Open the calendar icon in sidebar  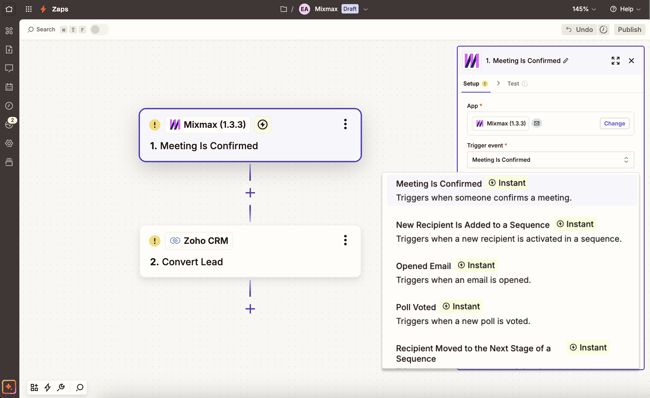tap(9, 87)
